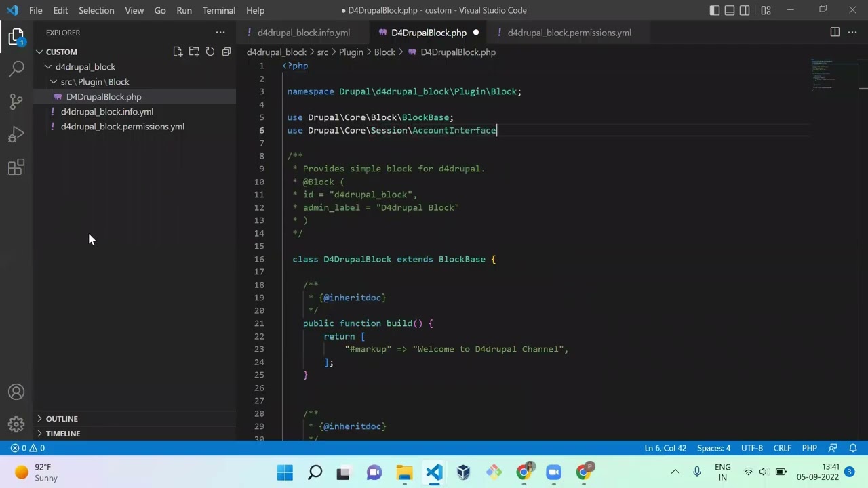The width and height of the screenshot is (868, 488).
Task: Click ENG IN language indicator
Action: [723, 472]
